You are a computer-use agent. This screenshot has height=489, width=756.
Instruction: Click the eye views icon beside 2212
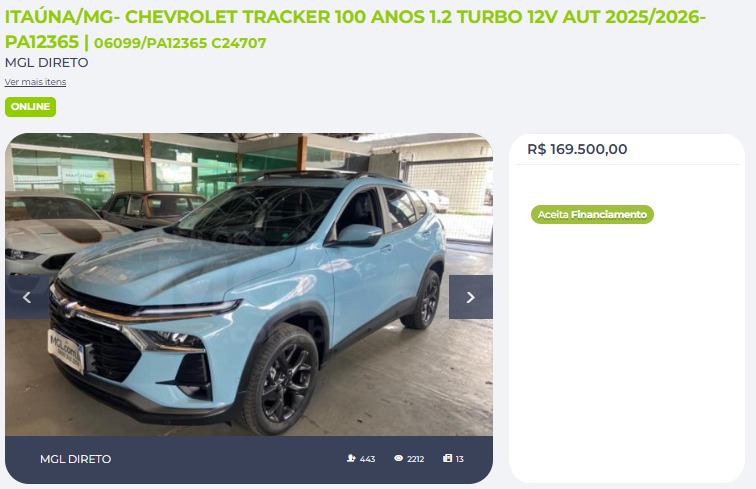click(x=398, y=458)
